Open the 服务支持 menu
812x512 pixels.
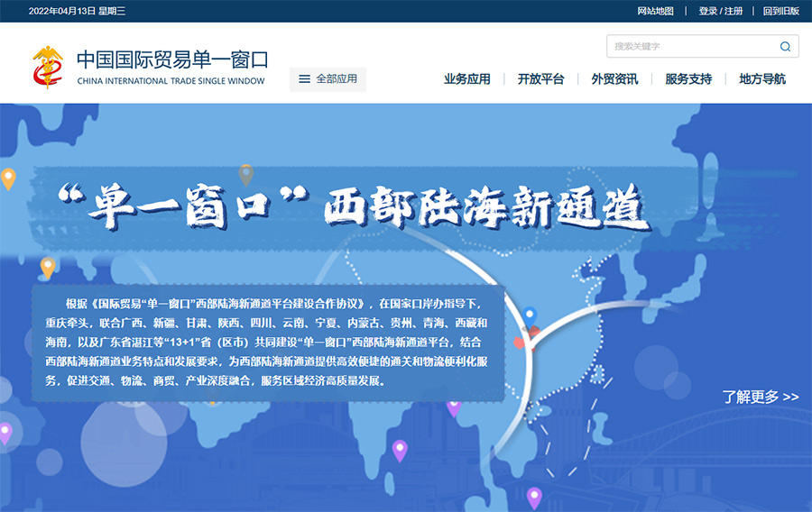[688, 79]
